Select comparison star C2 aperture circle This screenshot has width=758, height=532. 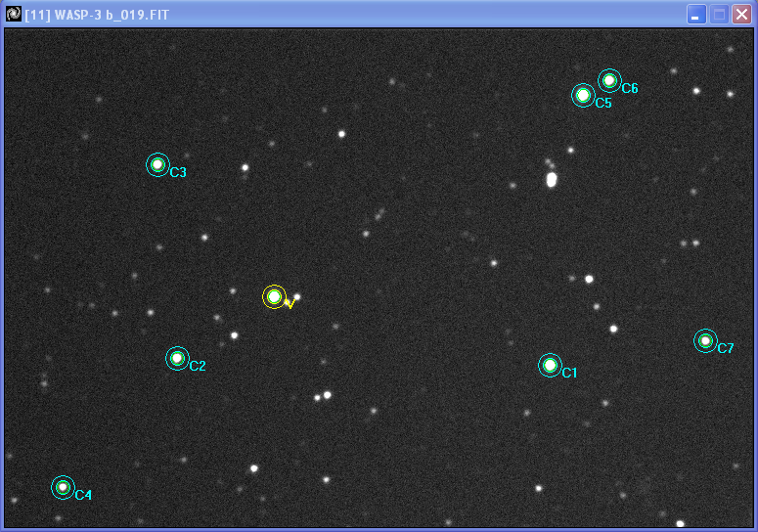coord(177,358)
